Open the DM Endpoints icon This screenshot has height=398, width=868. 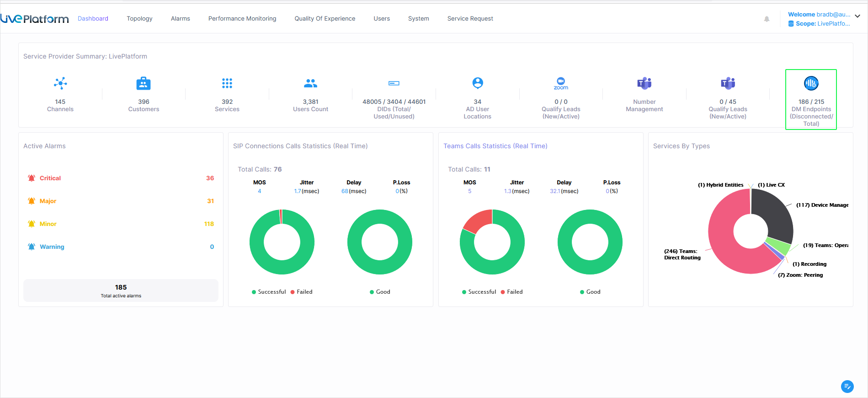[811, 83]
